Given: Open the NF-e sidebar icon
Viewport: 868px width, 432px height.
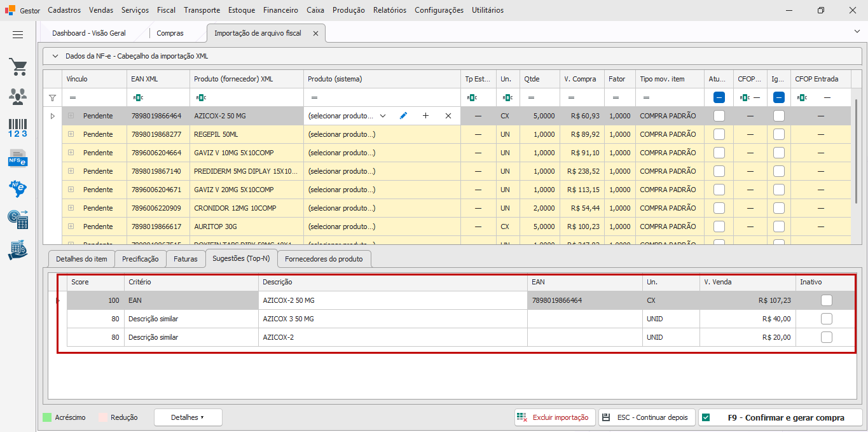Looking at the screenshot, I should pos(18,188).
